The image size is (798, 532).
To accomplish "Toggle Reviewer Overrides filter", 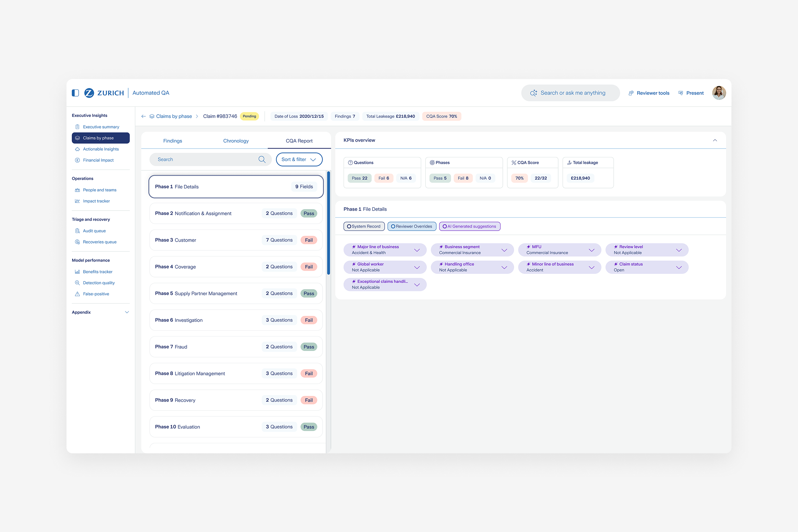I will tap(412, 226).
